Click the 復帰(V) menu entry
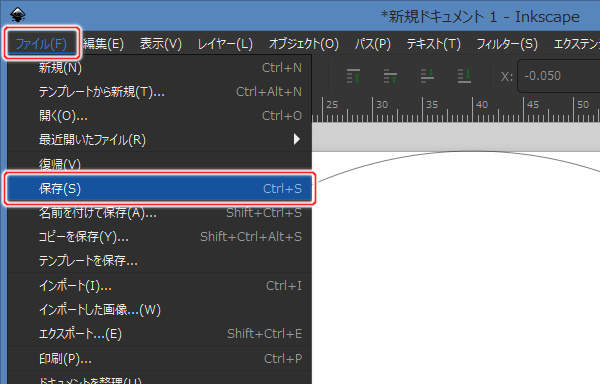 tap(160, 164)
